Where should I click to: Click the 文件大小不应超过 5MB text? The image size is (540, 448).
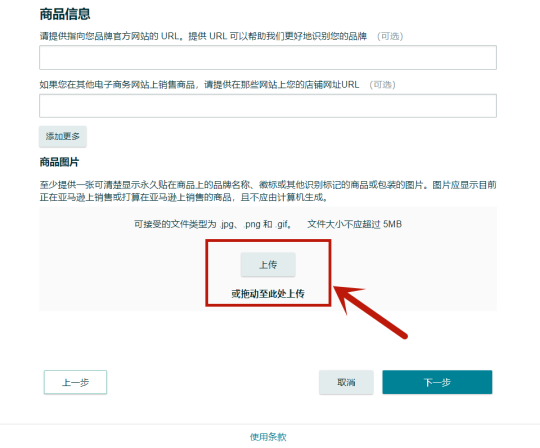354,224
